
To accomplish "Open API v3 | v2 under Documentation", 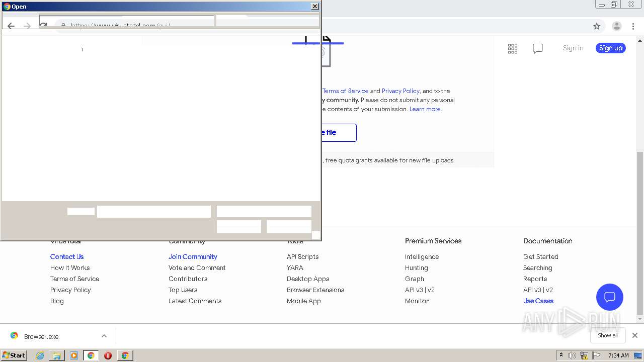I will pyautogui.click(x=538, y=290).
